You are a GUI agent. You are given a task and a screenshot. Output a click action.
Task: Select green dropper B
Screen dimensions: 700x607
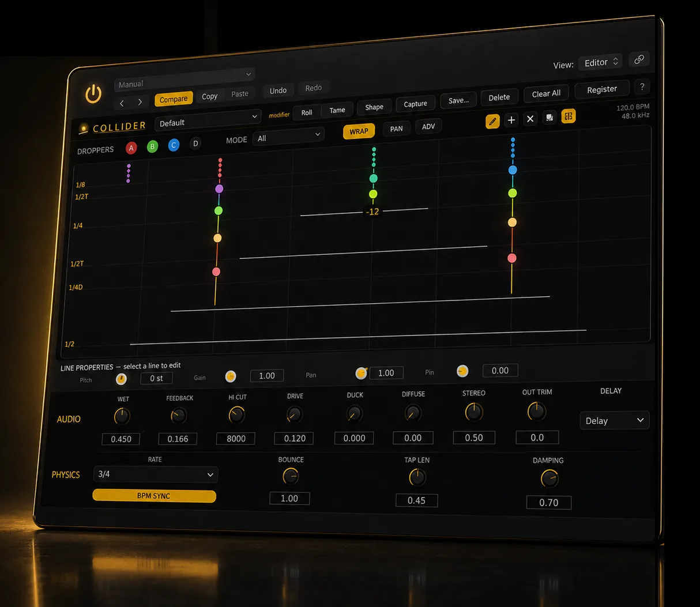(152, 146)
